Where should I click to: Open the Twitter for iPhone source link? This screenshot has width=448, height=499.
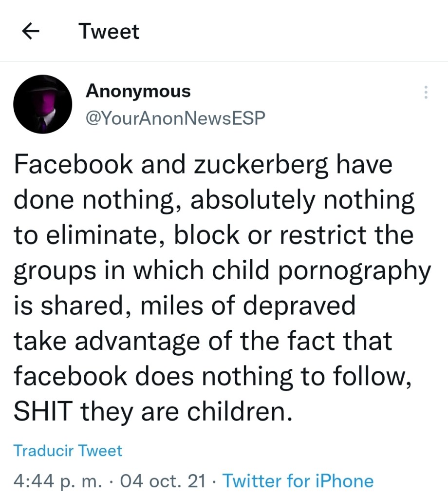(298, 481)
